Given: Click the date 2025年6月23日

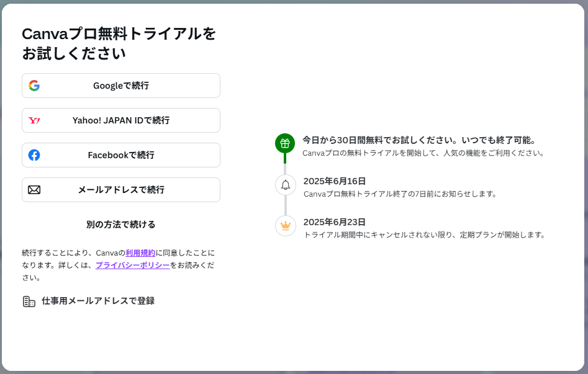Looking at the screenshot, I should point(335,222).
